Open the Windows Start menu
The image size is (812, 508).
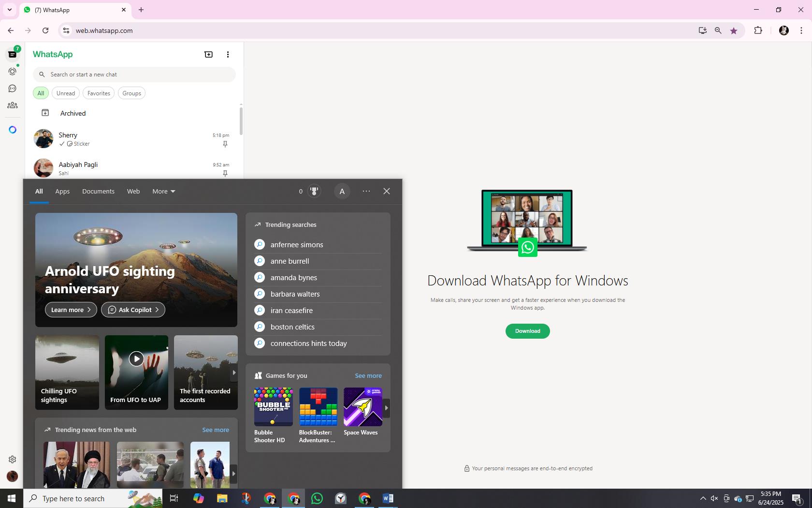(12, 498)
